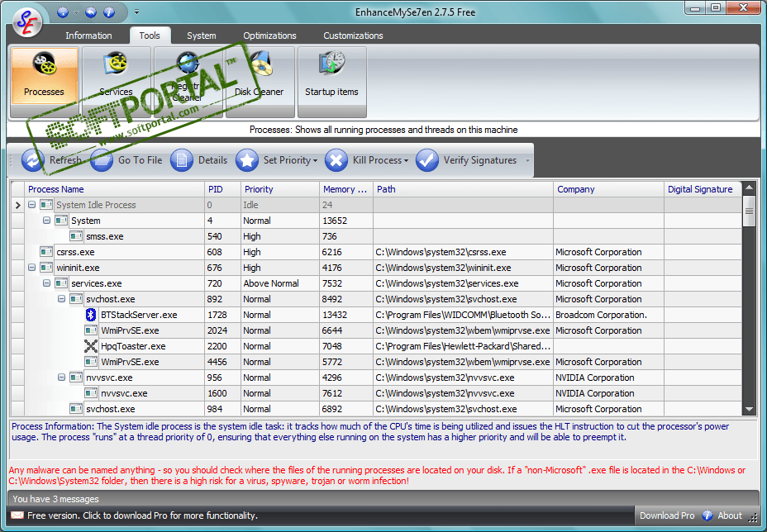Collapse the services.exe tree node
The image size is (767, 532).
(x=46, y=283)
